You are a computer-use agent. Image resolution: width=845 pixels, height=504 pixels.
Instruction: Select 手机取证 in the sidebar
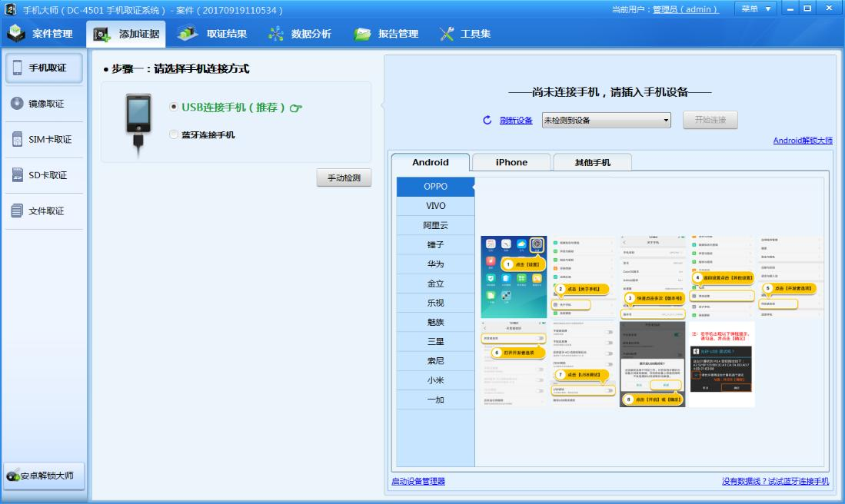(x=44, y=68)
